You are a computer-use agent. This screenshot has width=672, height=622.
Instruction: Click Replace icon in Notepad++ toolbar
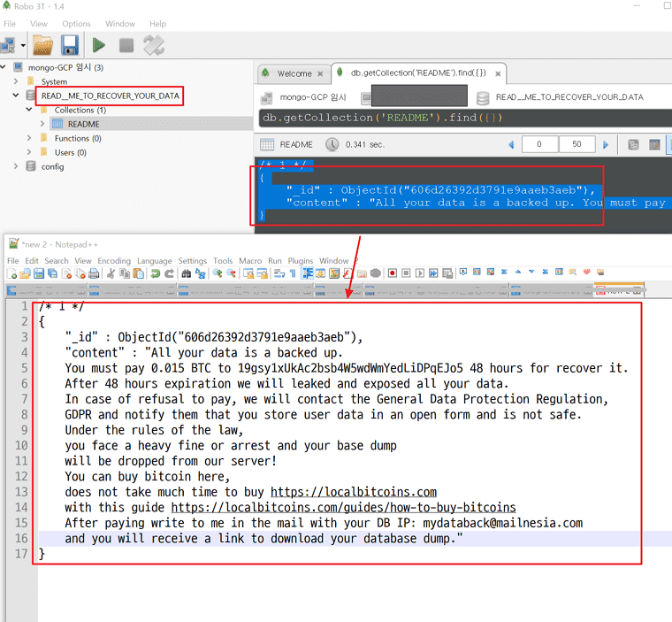pos(200,273)
